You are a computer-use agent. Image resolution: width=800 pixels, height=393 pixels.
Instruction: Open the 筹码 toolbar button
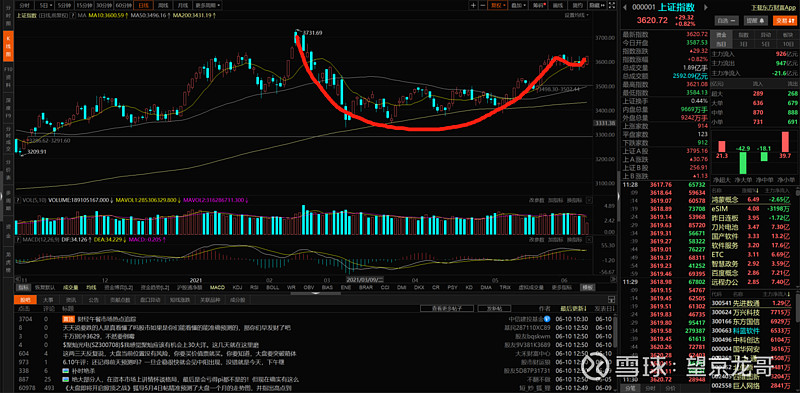point(539,5)
